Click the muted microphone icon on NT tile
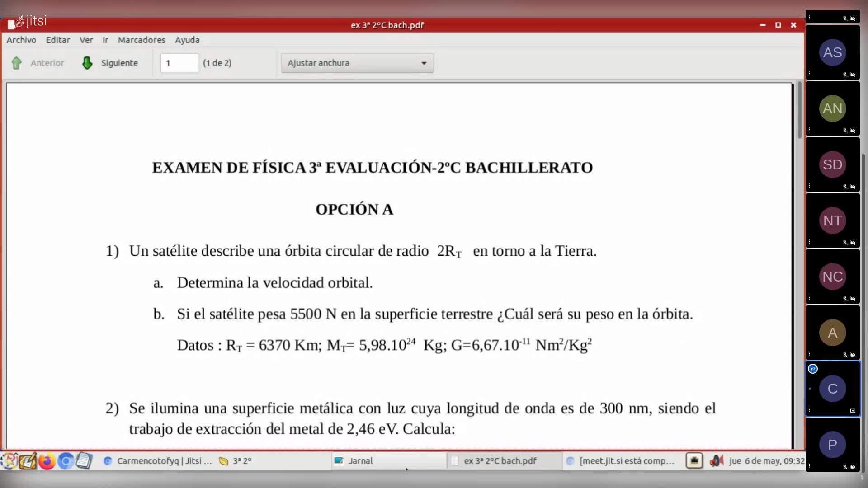 tap(845, 243)
